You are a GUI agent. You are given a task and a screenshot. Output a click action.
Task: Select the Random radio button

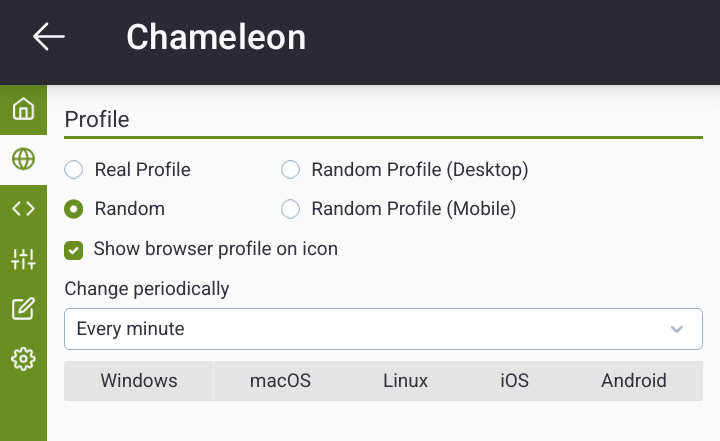click(x=74, y=209)
